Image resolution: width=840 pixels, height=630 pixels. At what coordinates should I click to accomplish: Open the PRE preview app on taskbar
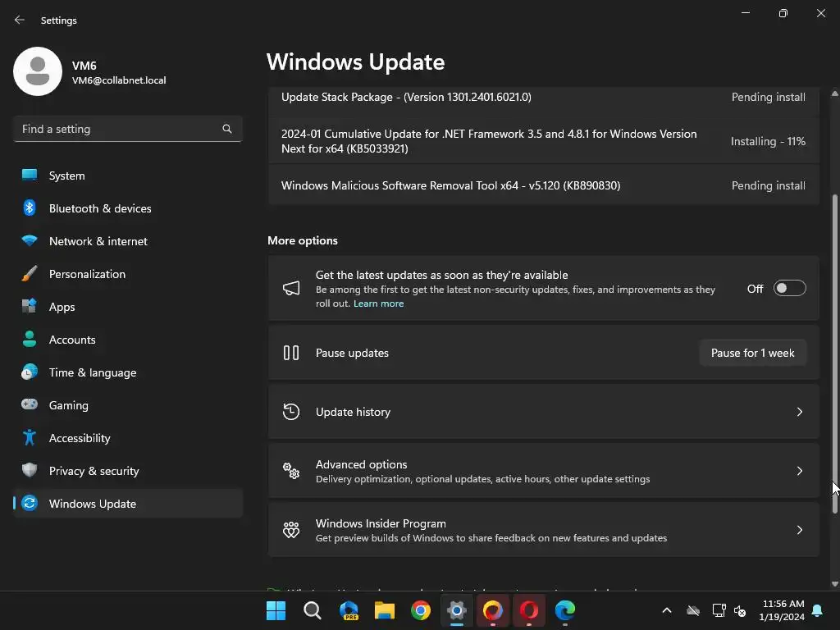pos(349,610)
